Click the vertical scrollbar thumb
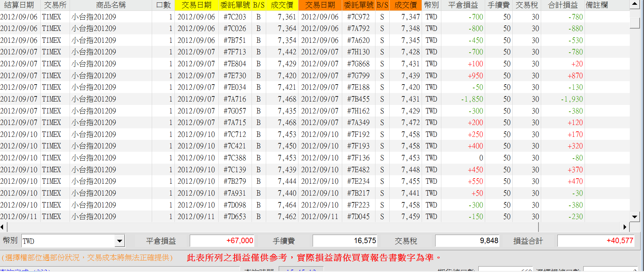 tap(634, 22)
